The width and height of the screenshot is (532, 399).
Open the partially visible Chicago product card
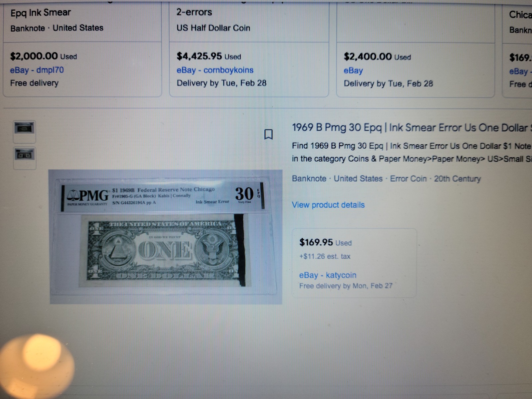coord(517,50)
